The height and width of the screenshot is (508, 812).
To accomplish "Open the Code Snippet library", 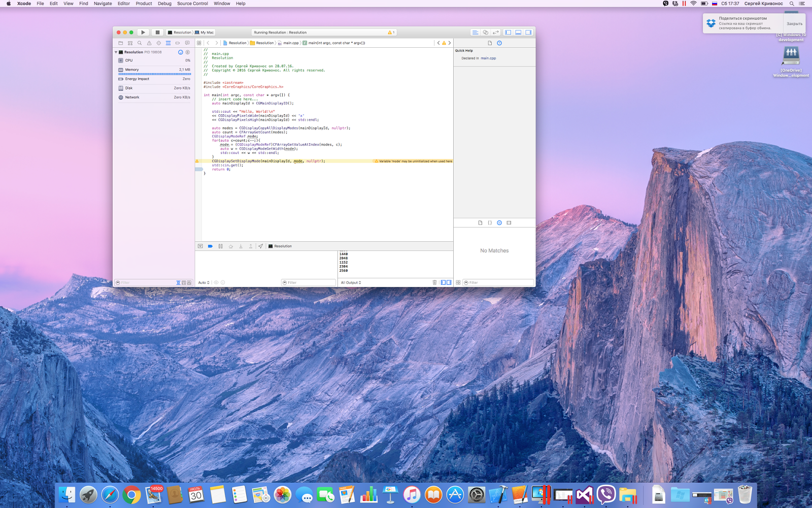I will pyautogui.click(x=490, y=223).
